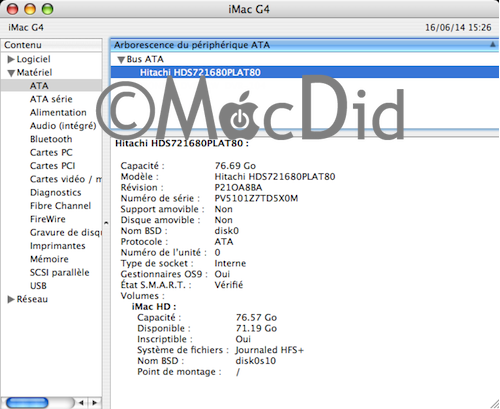Screen dimensions: 500x409
Task: Collapse the Bus ATA disclosure triangle
Action: coord(121,60)
